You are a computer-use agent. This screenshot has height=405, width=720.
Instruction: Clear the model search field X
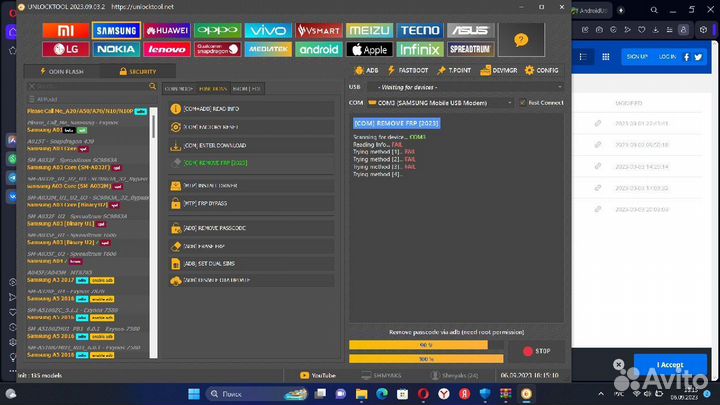coord(32,86)
